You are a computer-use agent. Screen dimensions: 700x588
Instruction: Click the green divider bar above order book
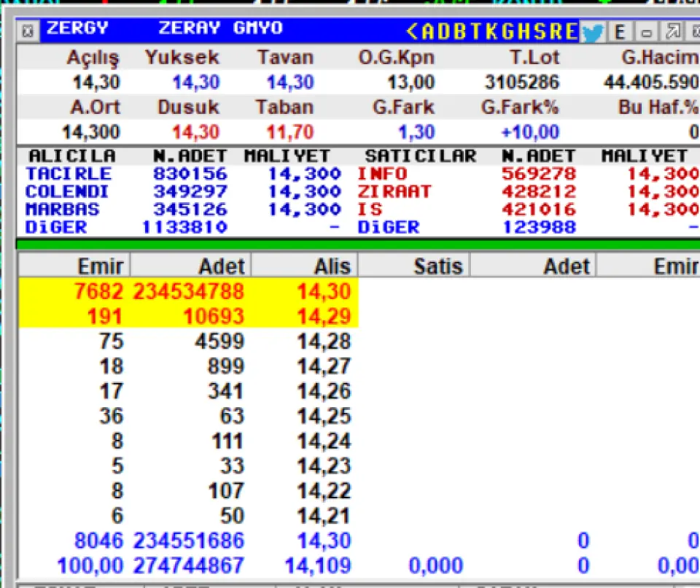point(357,244)
